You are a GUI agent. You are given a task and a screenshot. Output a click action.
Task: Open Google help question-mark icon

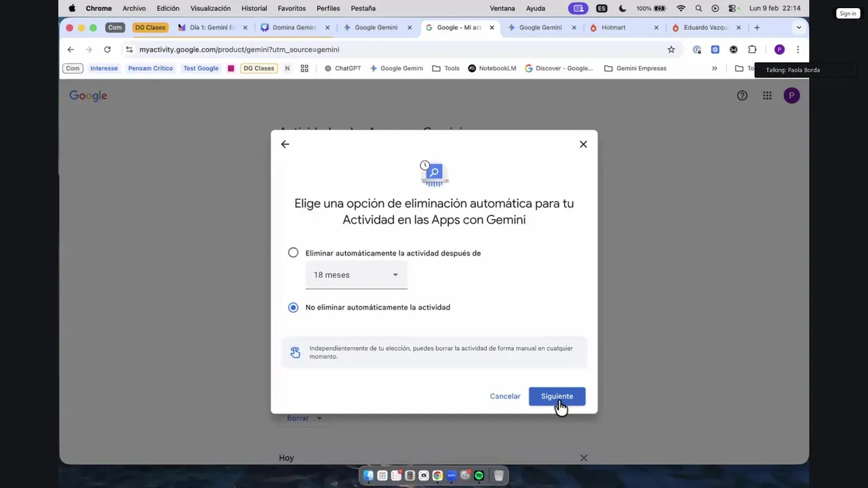(742, 96)
